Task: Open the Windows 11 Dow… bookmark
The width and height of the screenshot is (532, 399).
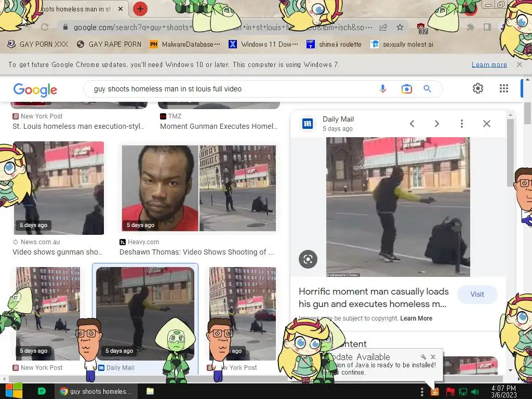Action: click(x=263, y=45)
